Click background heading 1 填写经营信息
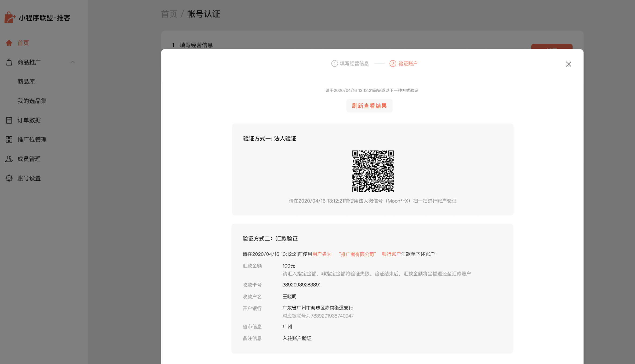The image size is (635, 364). point(192,45)
